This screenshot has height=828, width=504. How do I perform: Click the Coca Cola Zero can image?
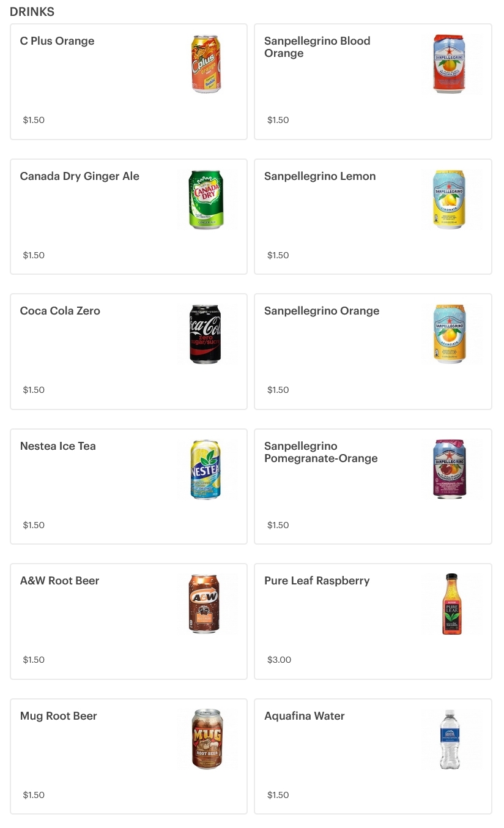pos(206,334)
